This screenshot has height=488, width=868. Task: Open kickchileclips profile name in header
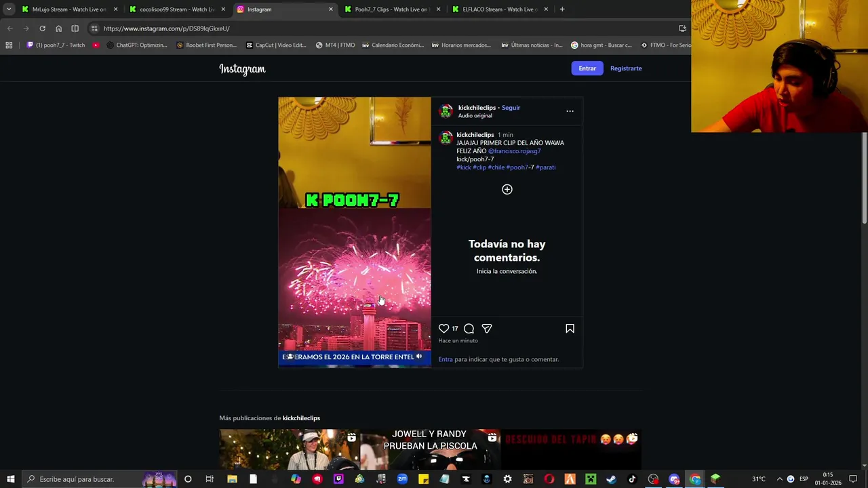pyautogui.click(x=477, y=108)
